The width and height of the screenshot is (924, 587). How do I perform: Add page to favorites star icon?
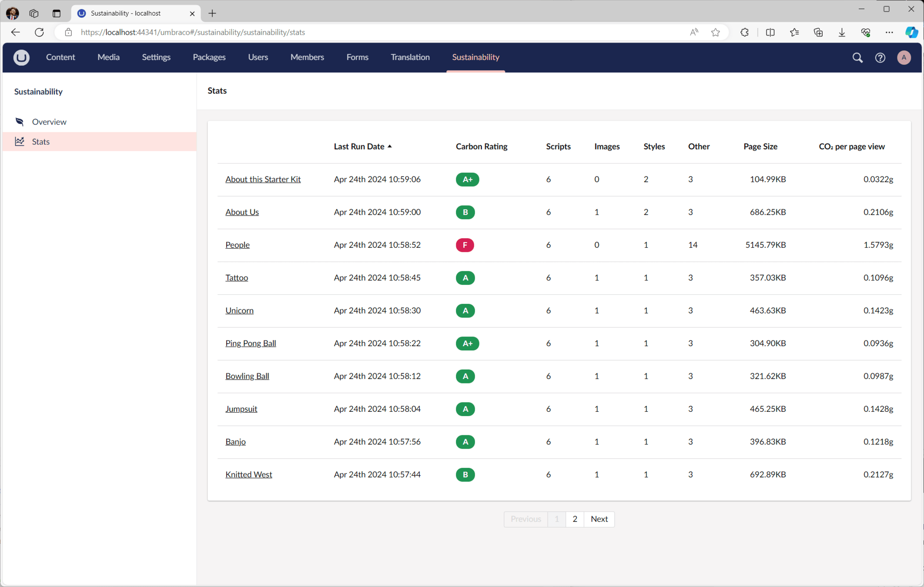[x=715, y=32]
